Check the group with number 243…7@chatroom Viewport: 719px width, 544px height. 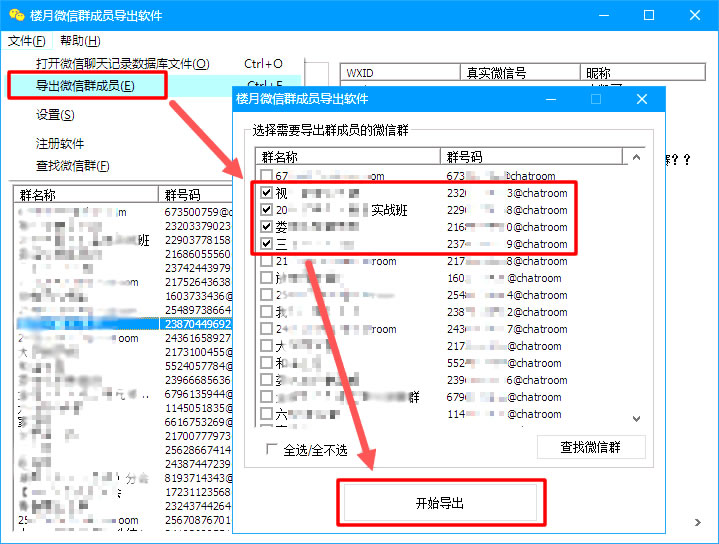266,328
